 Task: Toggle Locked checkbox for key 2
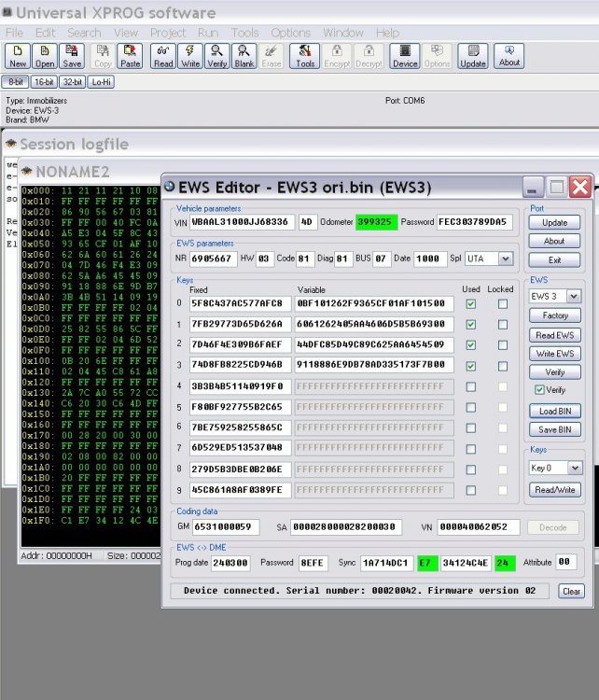(503, 345)
